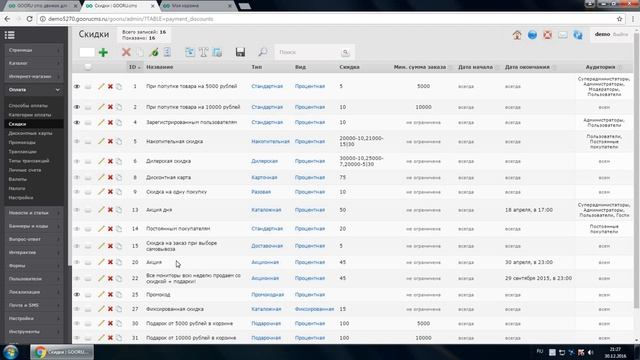Image resolution: width=640 pixels, height=360 pixels.
Task: Bookmark page with the star icon
Action: point(619,19)
